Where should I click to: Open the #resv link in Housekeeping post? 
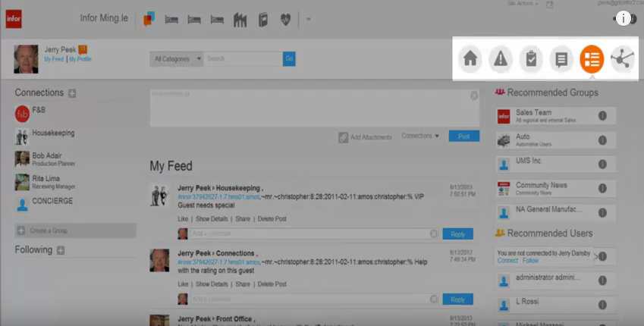(218, 197)
